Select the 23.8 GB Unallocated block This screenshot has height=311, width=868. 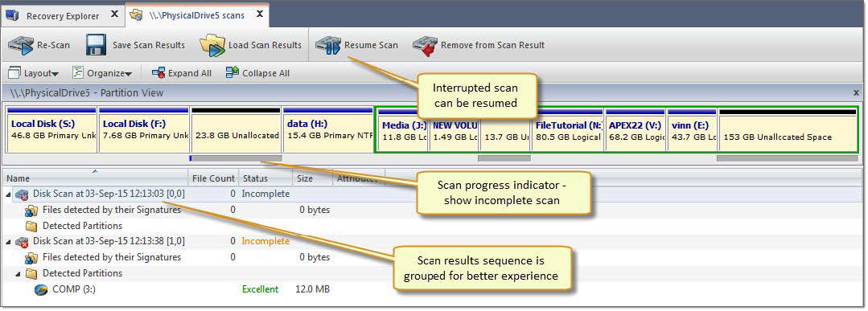coord(236,130)
